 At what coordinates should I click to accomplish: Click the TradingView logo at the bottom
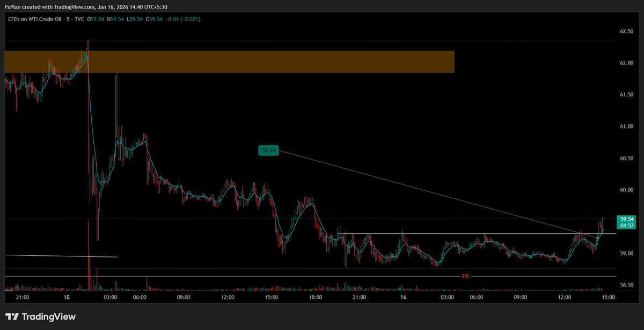40,317
